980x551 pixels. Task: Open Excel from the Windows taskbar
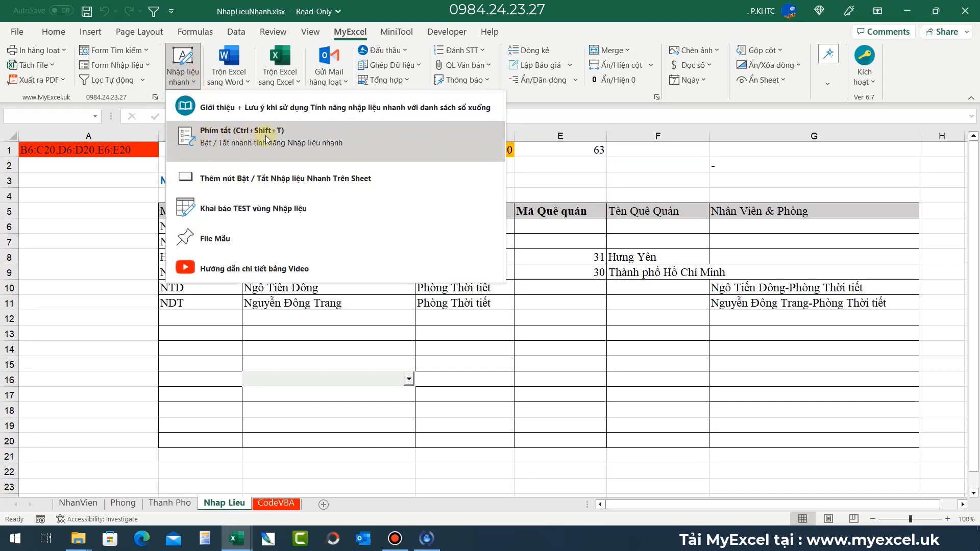coord(236,538)
